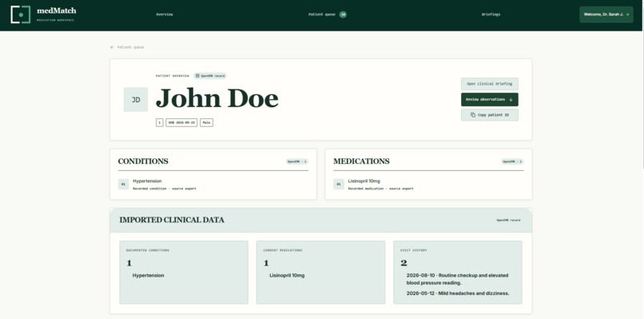Screen dimensions: 644x319
Task: Click the patient ID tag '1'
Action: pos(159,122)
